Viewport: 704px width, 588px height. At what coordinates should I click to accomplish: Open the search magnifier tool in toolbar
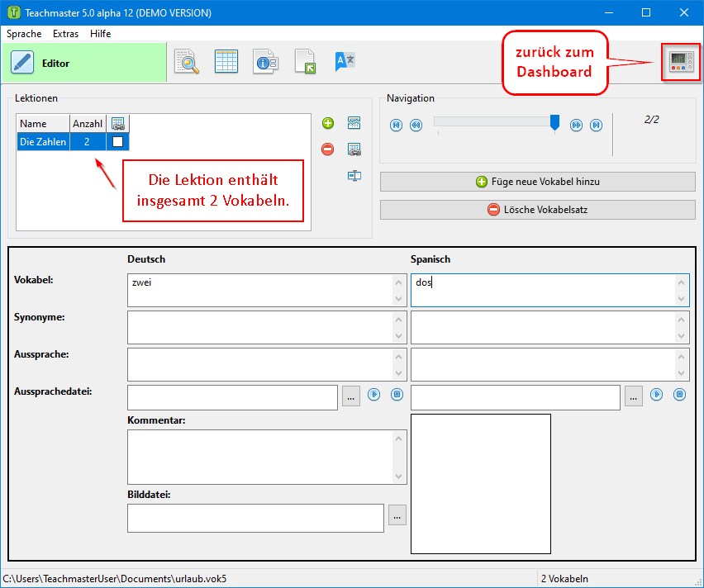[x=187, y=63]
